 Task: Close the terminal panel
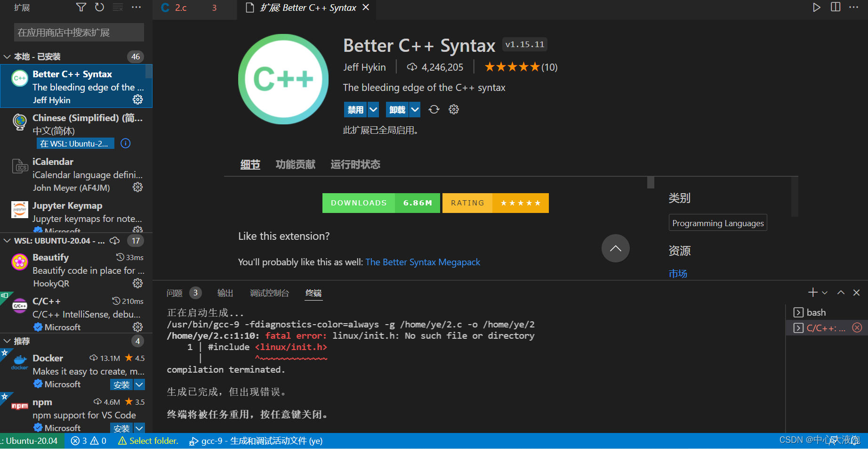(x=857, y=293)
